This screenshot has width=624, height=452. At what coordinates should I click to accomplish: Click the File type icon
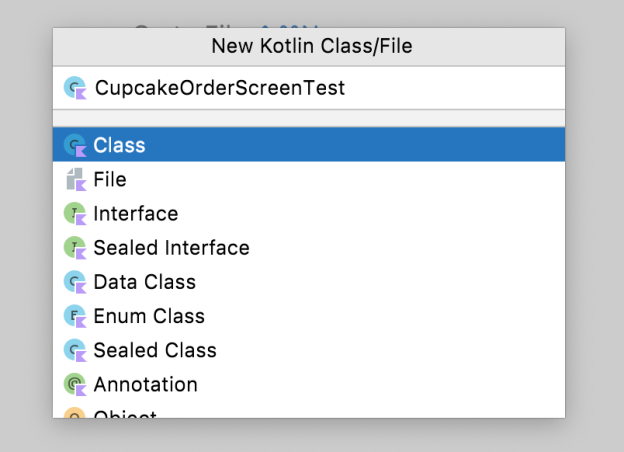tap(75, 180)
